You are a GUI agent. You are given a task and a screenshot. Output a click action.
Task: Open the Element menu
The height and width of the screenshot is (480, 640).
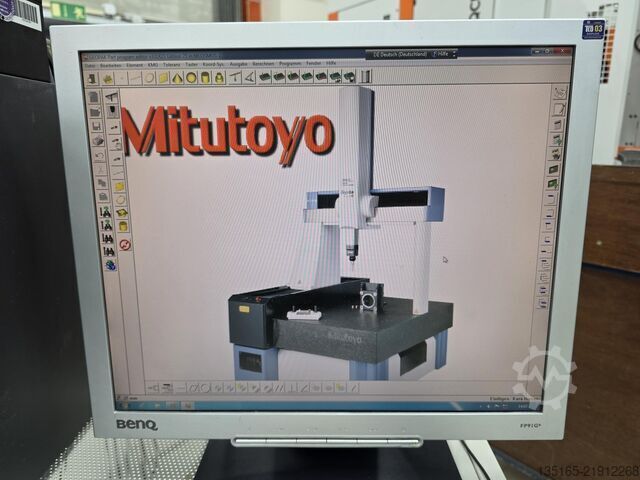[x=135, y=65]
